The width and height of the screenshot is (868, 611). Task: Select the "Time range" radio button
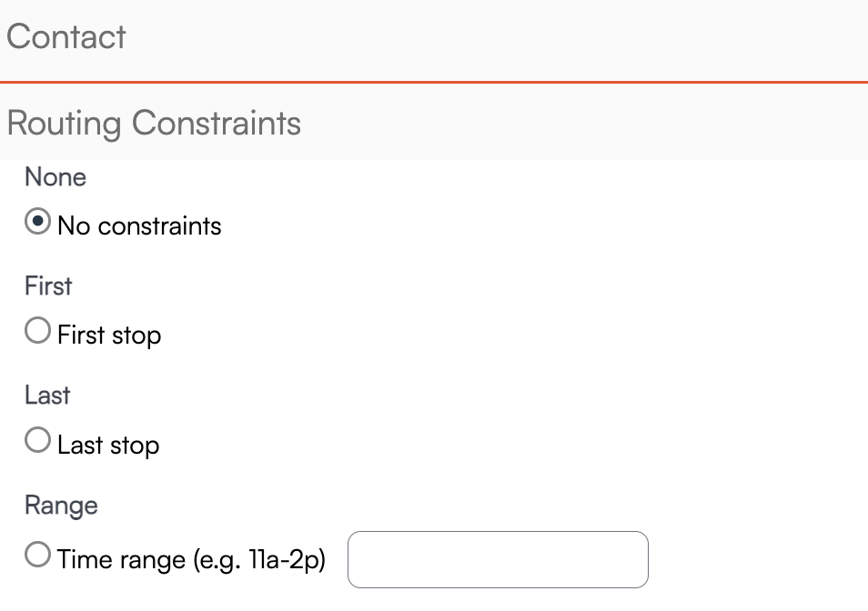37,556
